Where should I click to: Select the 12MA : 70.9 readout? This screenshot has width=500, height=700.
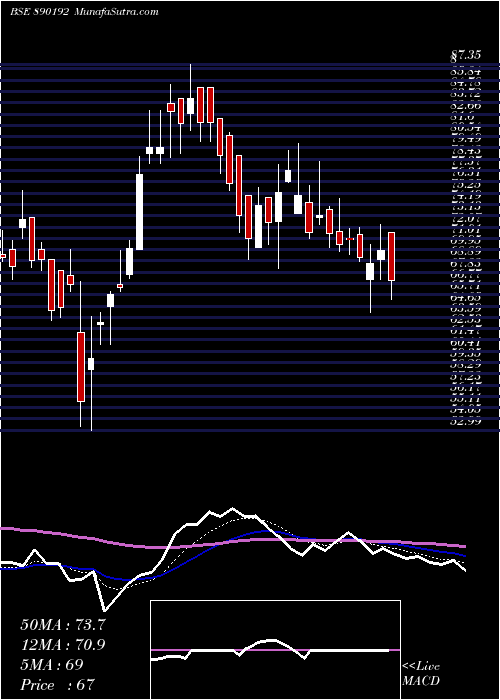62,645
